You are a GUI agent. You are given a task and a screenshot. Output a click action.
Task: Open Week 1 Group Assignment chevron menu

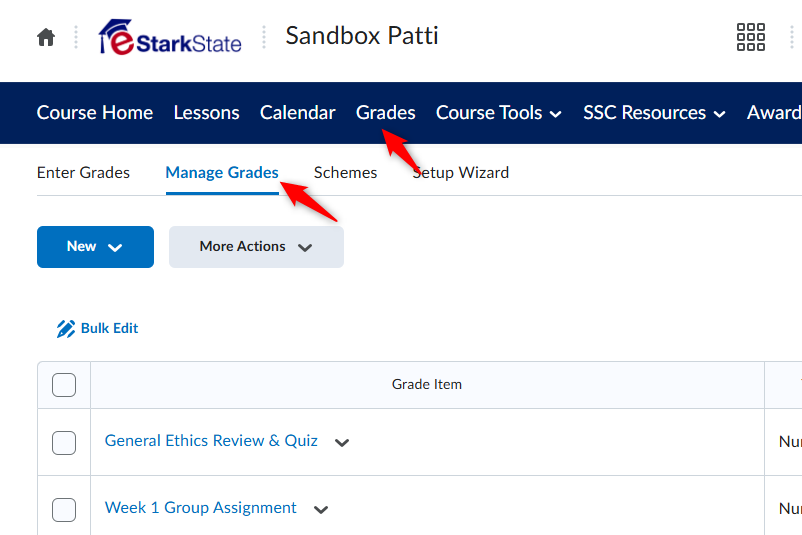321,509
